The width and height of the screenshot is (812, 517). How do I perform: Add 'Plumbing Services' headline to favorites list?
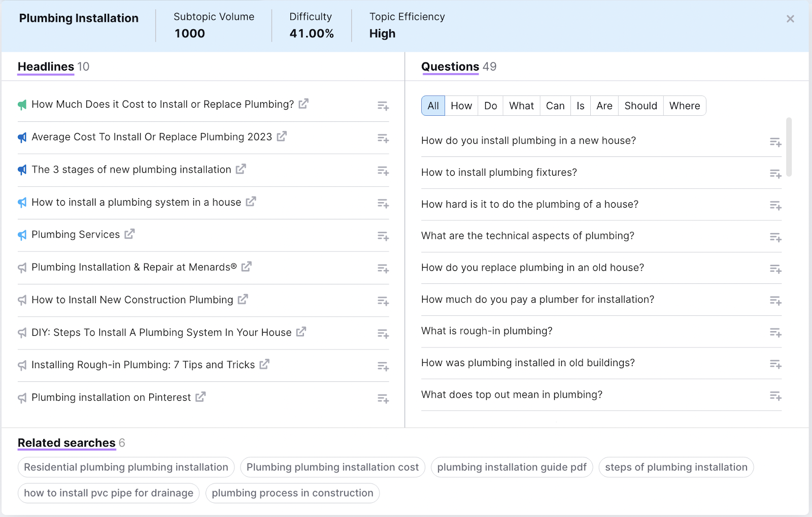[383, 236]
